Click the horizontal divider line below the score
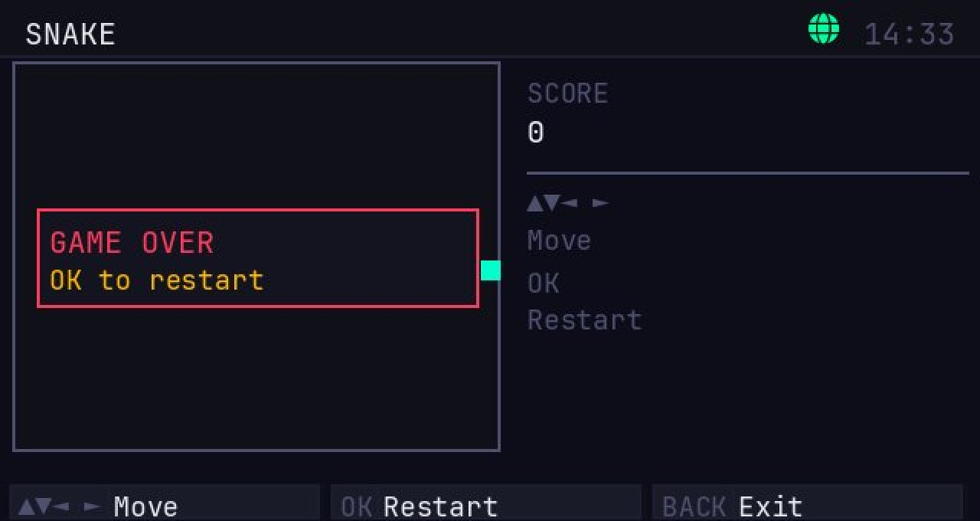This screenshot has height=521, width=980. click(748, 173)
